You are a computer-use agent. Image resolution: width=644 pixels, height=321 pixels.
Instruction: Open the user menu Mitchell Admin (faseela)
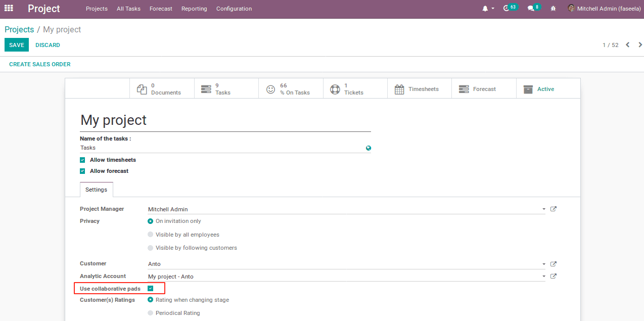pyautogui.click(x=605, y=9)
